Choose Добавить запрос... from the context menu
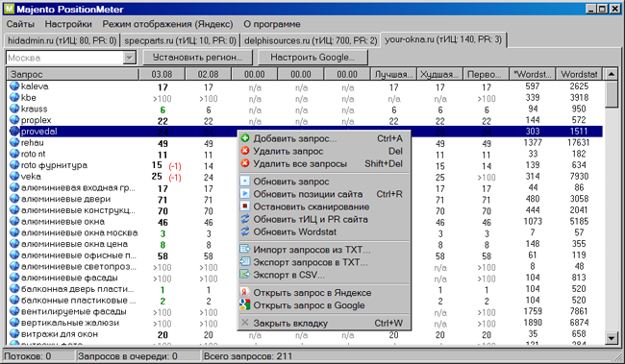 pos(324,138)
